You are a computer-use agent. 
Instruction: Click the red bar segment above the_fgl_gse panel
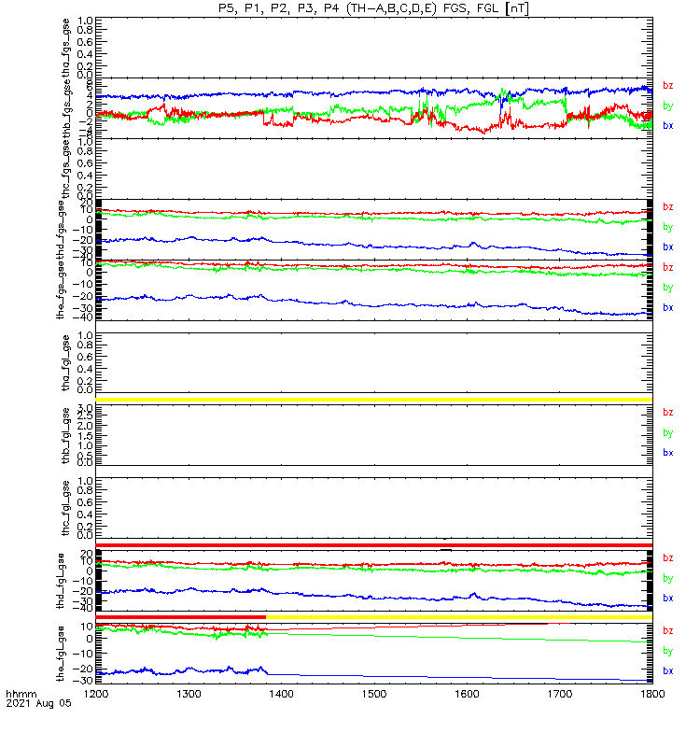pyautogui.click(x=181, y=617)
